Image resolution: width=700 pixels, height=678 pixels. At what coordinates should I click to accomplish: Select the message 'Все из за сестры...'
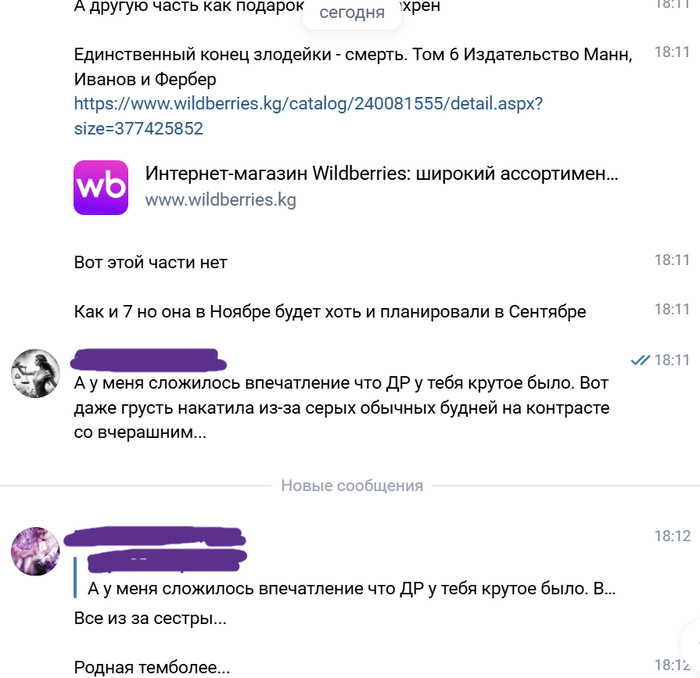(150, 618)
